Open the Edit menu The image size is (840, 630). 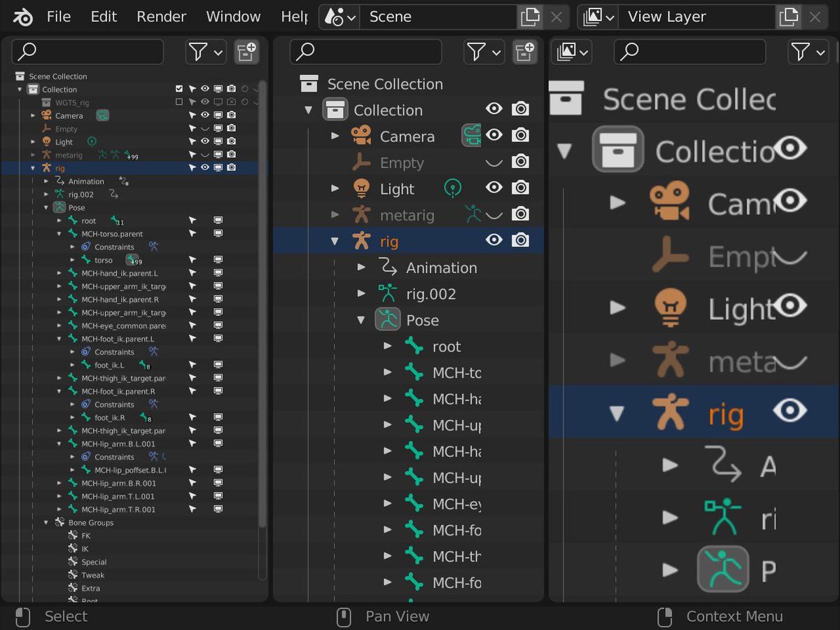(104, 17)
